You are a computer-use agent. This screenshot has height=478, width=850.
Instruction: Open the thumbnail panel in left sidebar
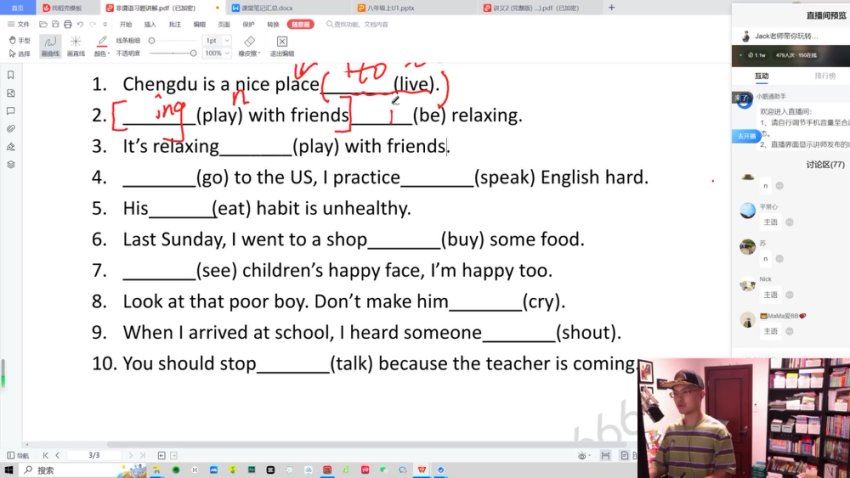pyautogui.click(x=10, y=93)
